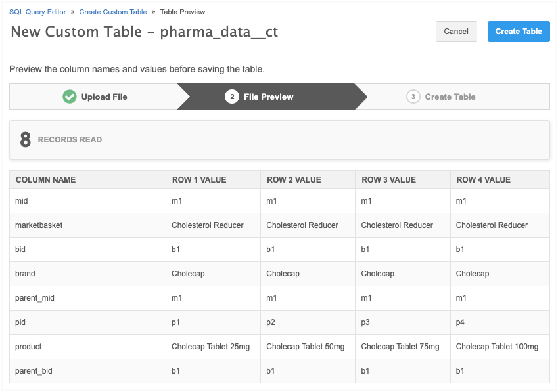Go to Create Custom Table breadcrumb
The height and width of the screenshot is (392, 558).
coord(112,12)
